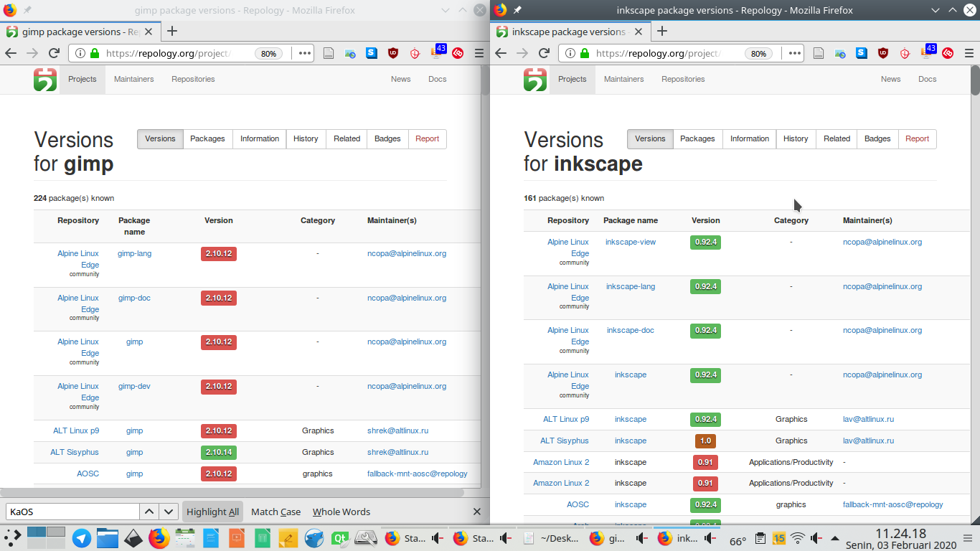Open the News link in the inkscape window
Viewport: 980px width, 551px height.
[x=890, y=79]
